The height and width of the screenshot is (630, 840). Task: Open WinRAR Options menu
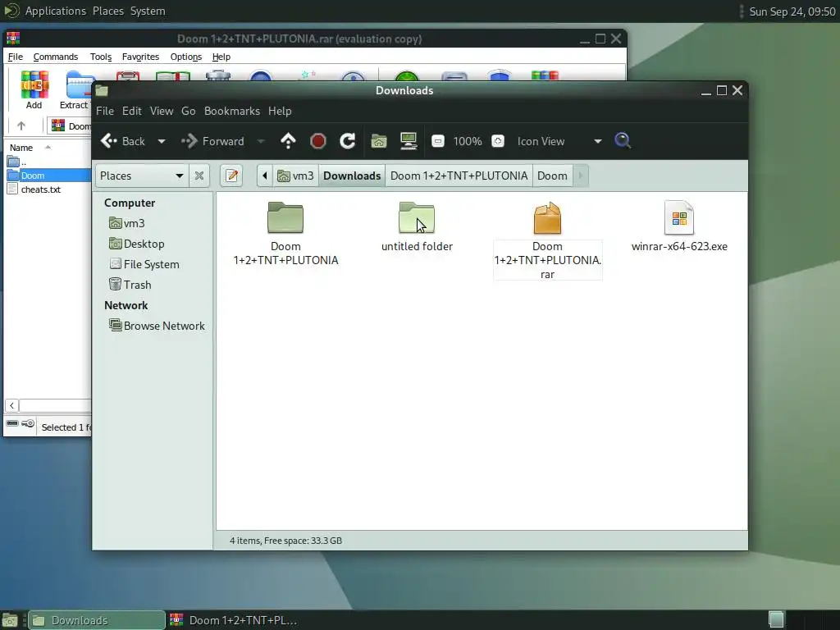tap(186, 57)
